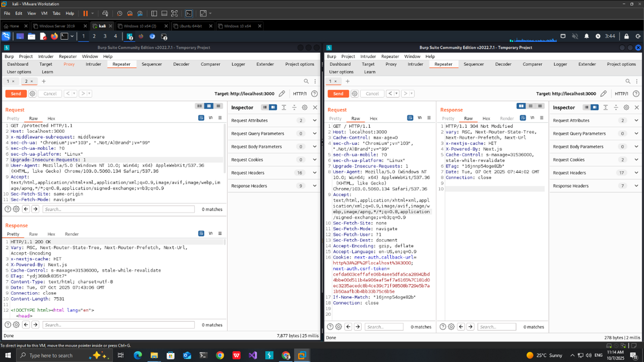Click the Request search field in left Burp window
Image resolution: width=644 pixels, height=362 pixels.
(x=118, y=209)
